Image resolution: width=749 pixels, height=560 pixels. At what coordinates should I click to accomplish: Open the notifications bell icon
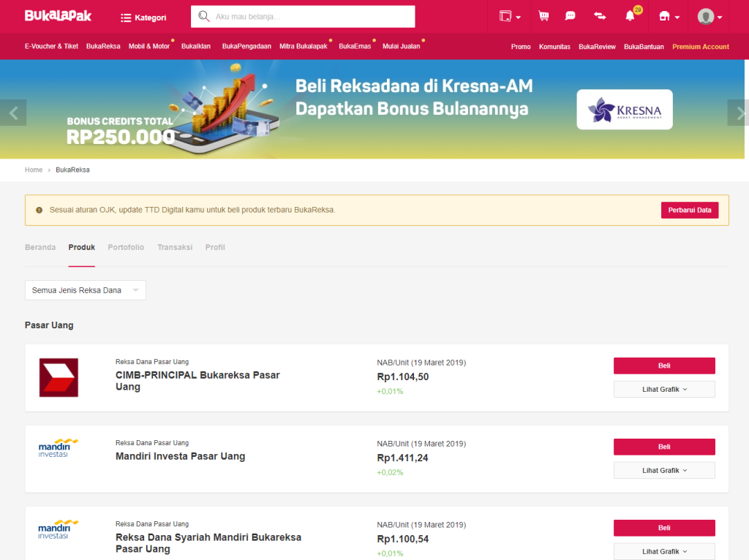pyautogui.click(x=630, y=16)
